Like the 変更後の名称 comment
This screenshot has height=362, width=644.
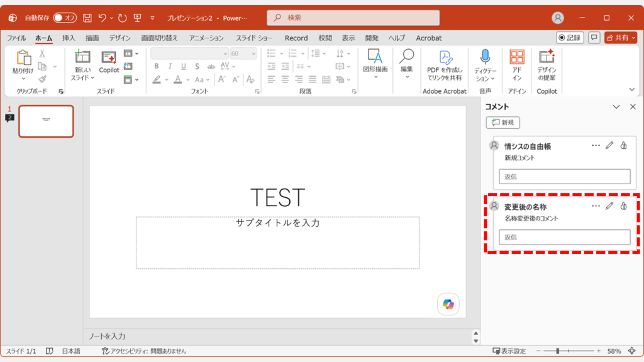click(x=624, y=206)
